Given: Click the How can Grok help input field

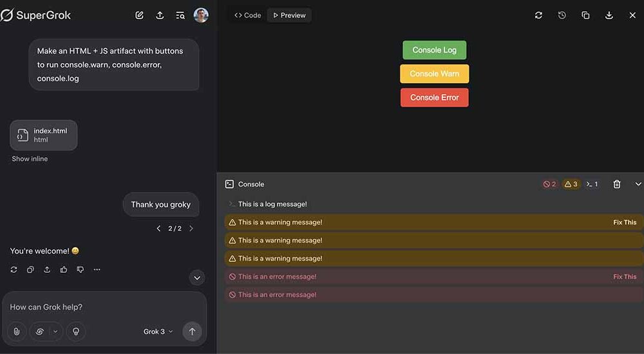Looking at the screenshot, I should 105,307.
